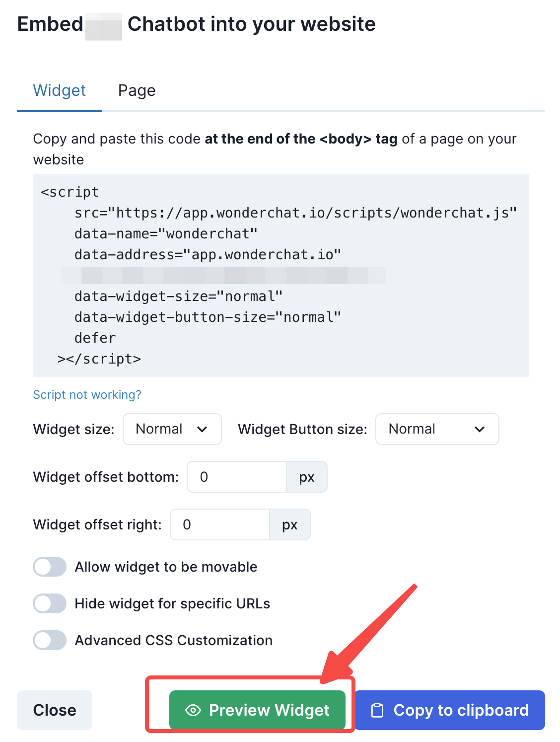Toggle Hide widget for specific URLs

click(50, 603)
